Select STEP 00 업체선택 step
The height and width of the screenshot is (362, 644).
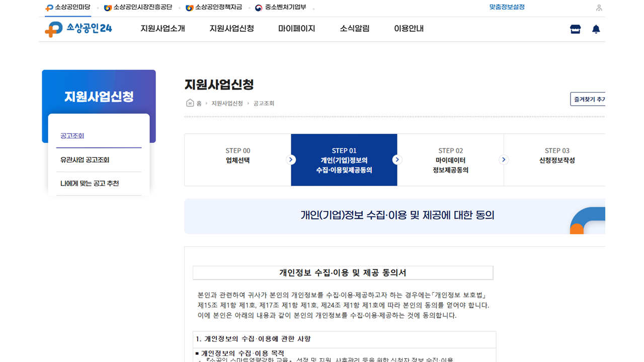click(x=237, y=160)
